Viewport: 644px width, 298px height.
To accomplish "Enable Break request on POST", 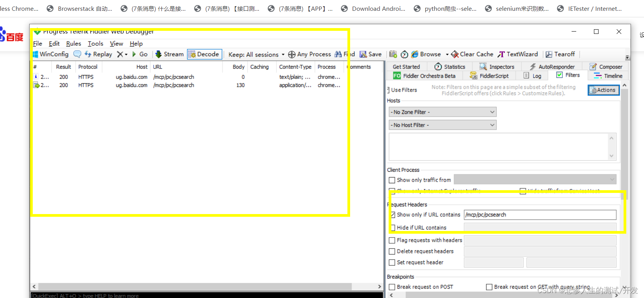I will pos(392,287).
